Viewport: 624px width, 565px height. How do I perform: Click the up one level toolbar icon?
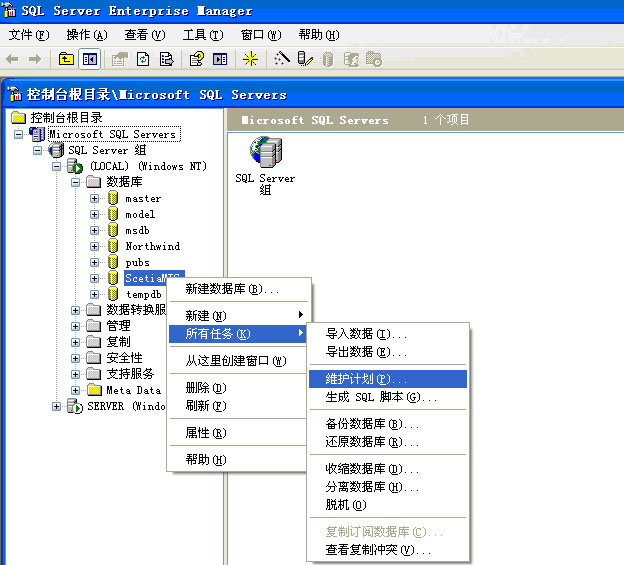click(66, 59)
